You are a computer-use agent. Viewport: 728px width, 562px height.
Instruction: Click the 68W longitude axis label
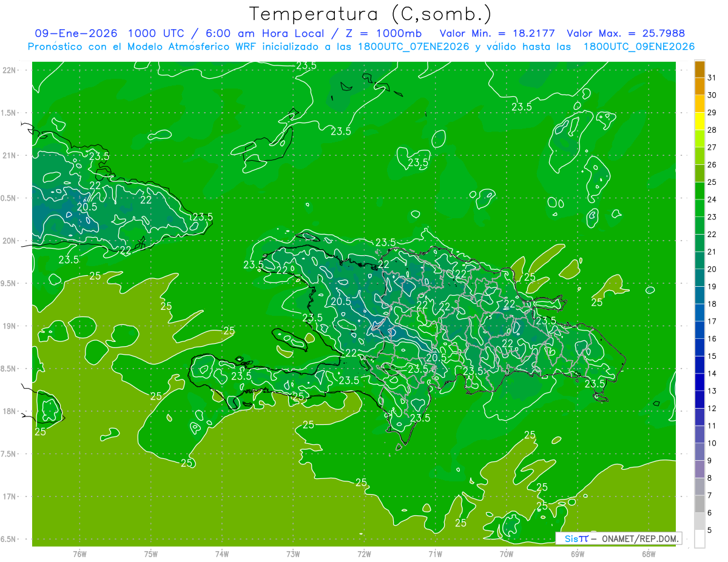coord(649,554)
